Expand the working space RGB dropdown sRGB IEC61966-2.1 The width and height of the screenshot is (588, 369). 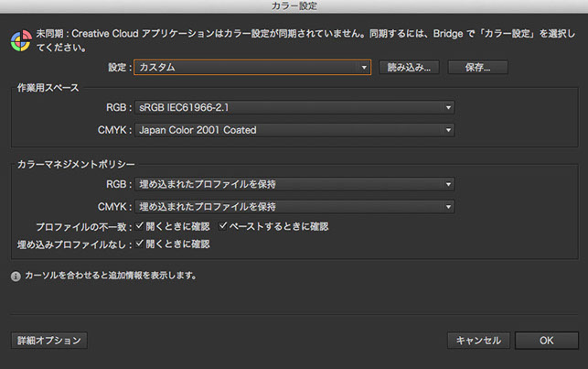294,108
